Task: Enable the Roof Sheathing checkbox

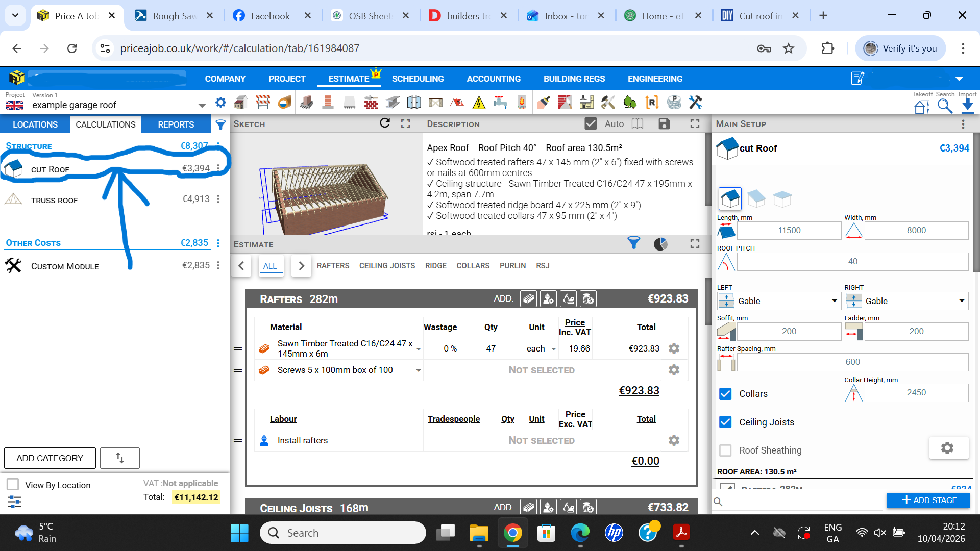Action: pyautogui.click(x=725, y=450)
